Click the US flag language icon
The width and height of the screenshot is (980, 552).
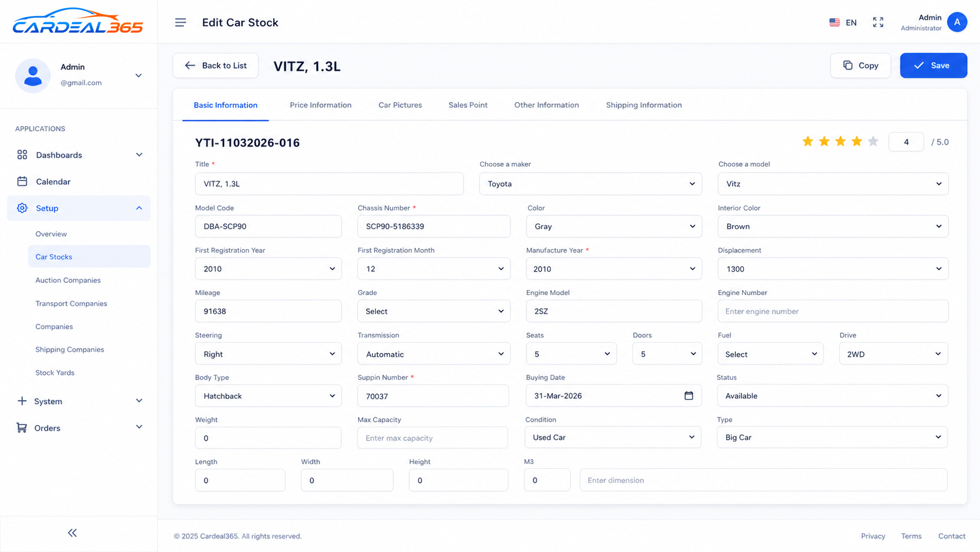pos(835,22)
